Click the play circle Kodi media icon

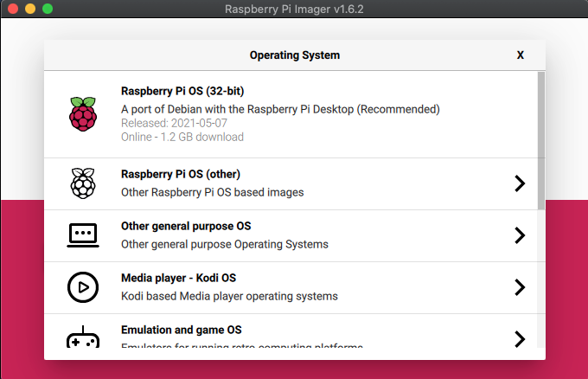(x=83, y=287)
